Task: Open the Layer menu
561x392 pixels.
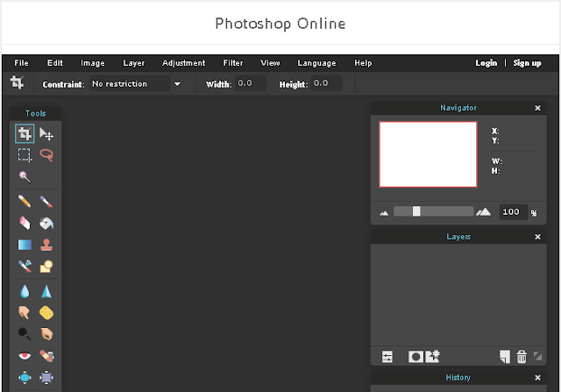Action: pyautogui.click(x=134, y=63)
